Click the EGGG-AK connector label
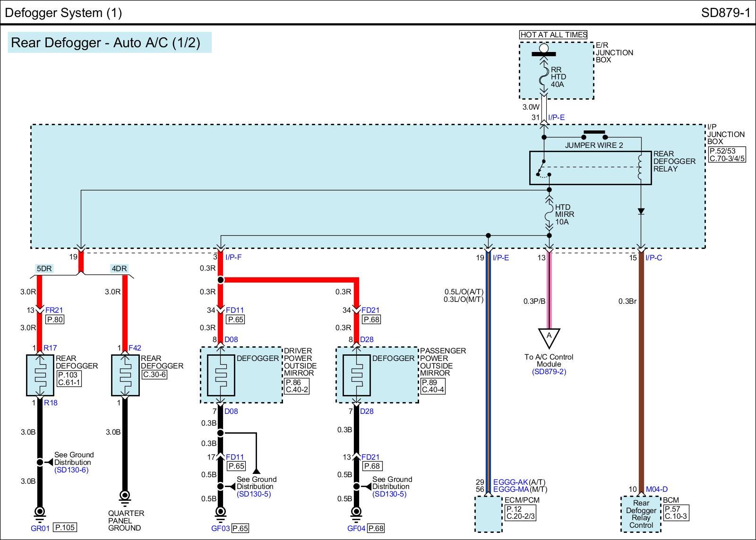Viewport: 756px width, 540px height. 510,482
